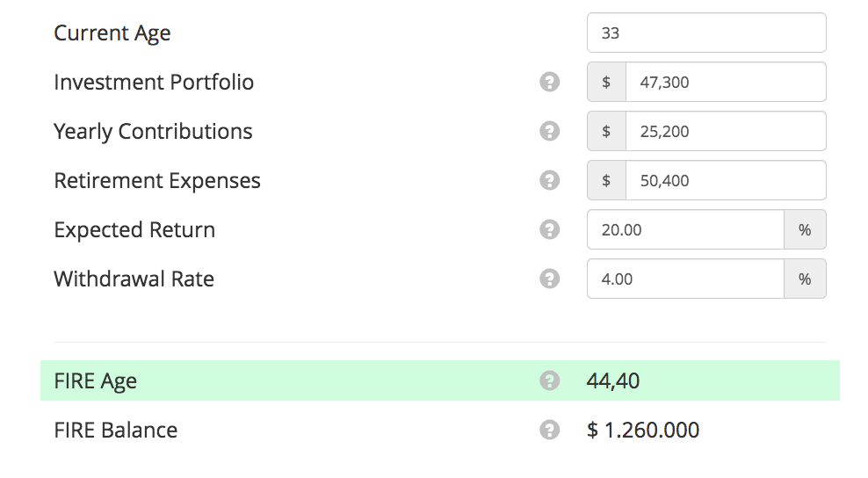Viewport: 868px width, 478px height.
Task: Focus the Expected Return percentage field
Action: (685, 230)
